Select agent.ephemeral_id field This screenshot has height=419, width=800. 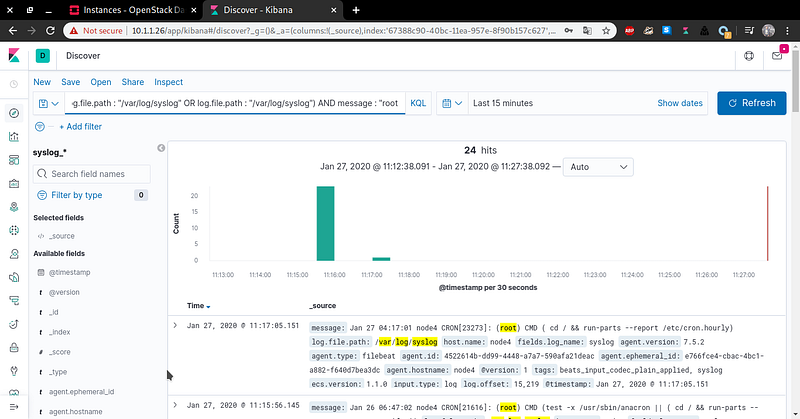click(82, 392)
